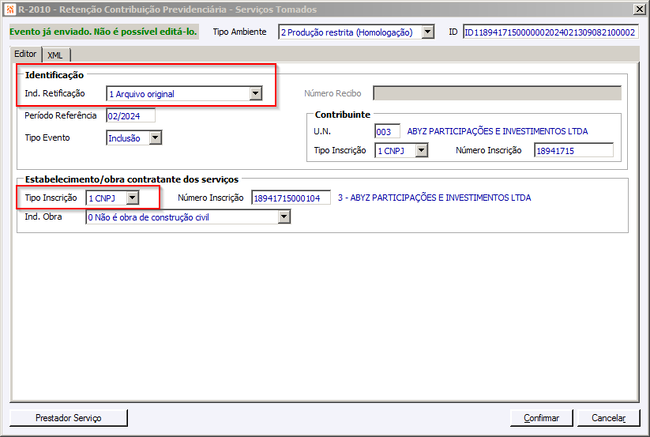Click the ID input field
This screenshot has width=650, height=437.
pyautogui.click(x=550, y=32)
